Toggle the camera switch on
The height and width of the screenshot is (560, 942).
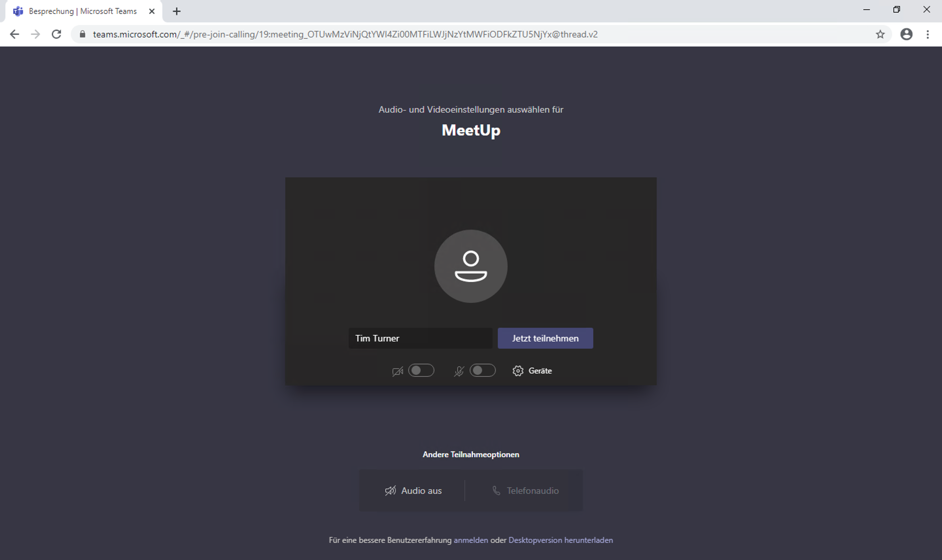421,370
